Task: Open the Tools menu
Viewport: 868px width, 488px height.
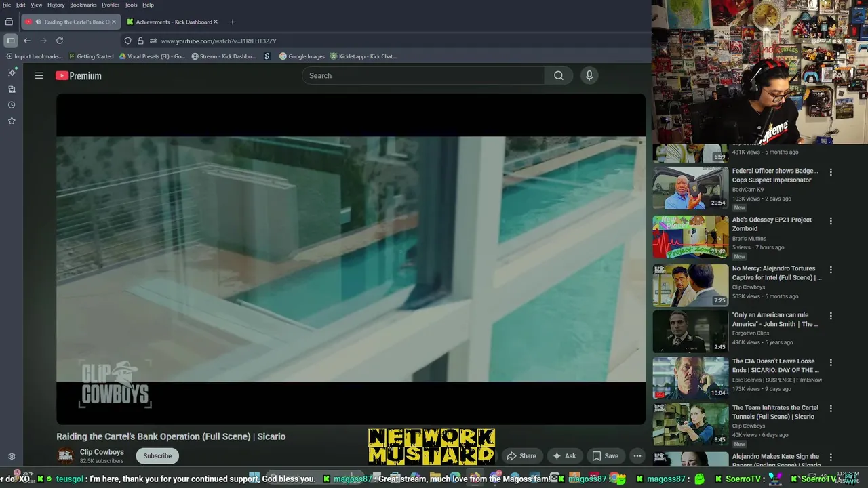Action: (x=131, y=5)
